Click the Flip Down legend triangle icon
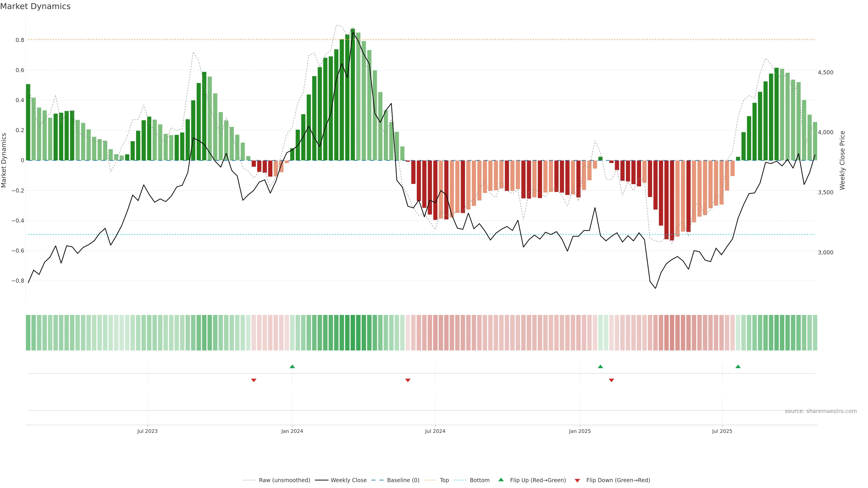The image size is (868, 488). (577, 480)
